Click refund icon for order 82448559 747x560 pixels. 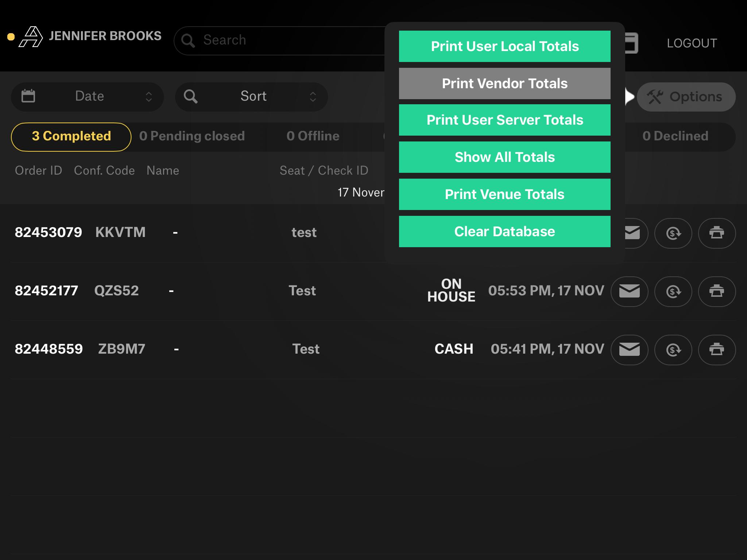pos(673,350)
